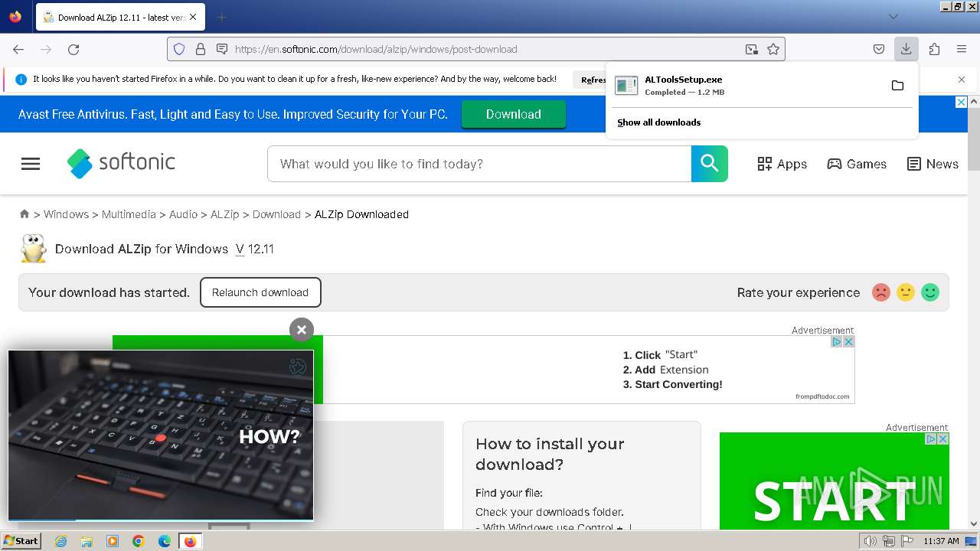Open the Windows breadcrumb link
Screen dimensions: 980x551
tap(66, 214)
